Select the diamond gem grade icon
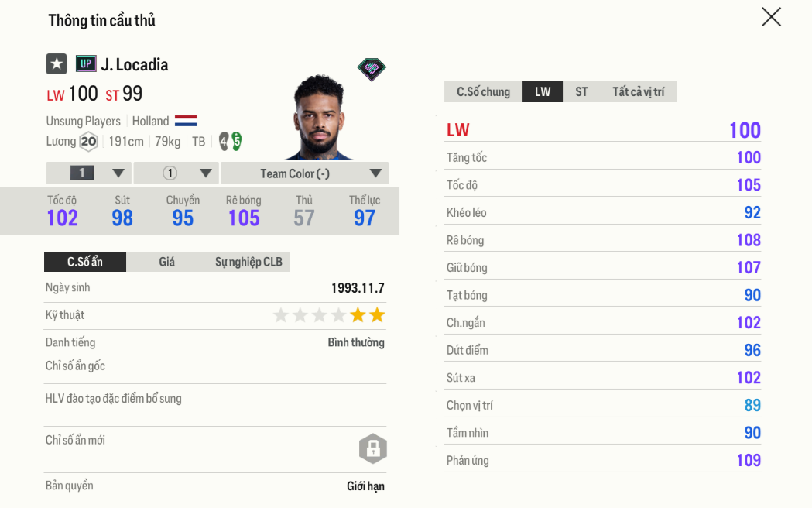This screenshot has height=508, width=812. pyautogui.click(x=372, y=69)
